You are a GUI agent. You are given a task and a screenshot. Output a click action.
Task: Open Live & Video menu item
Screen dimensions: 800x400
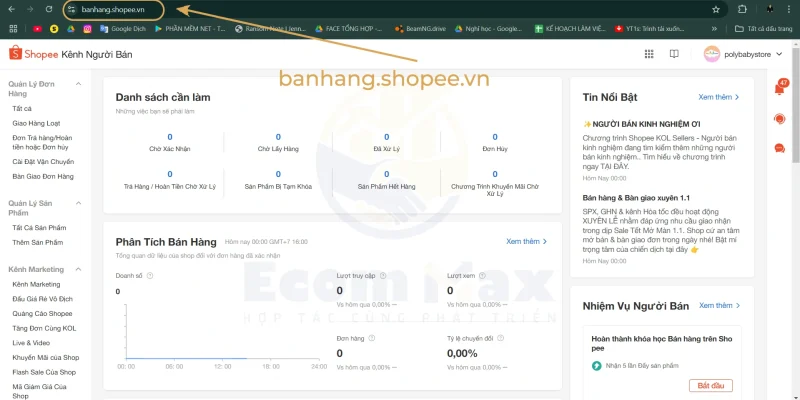click(31, 343)
